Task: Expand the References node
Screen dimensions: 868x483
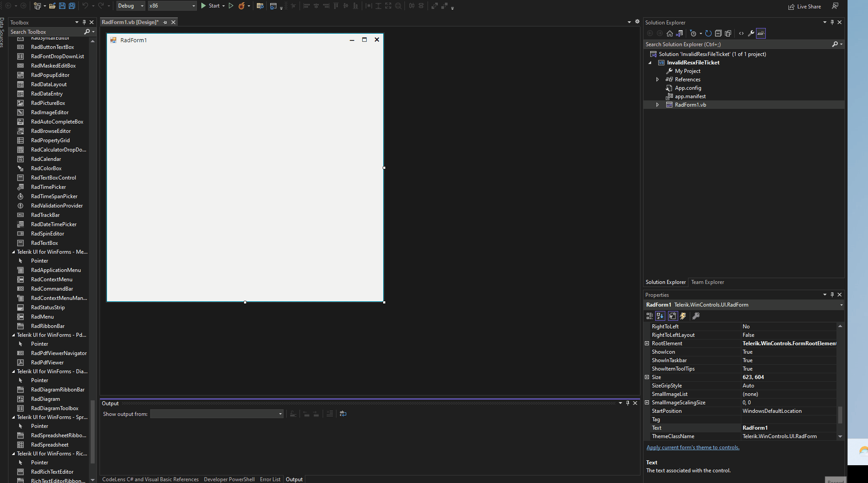Action: 658,80
